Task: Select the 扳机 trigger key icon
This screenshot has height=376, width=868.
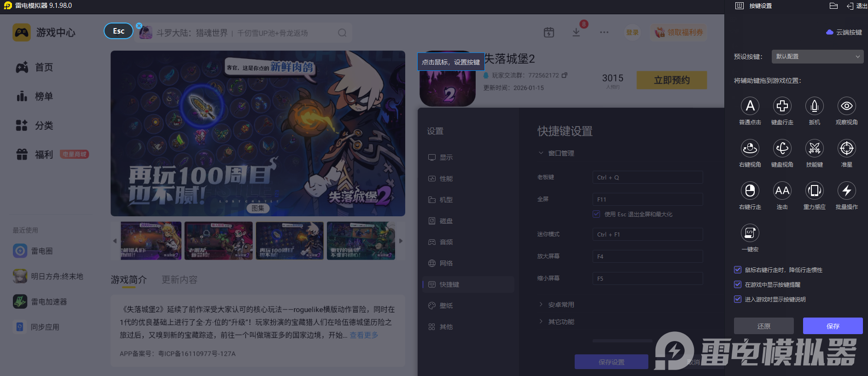Action: coord(814,106)
